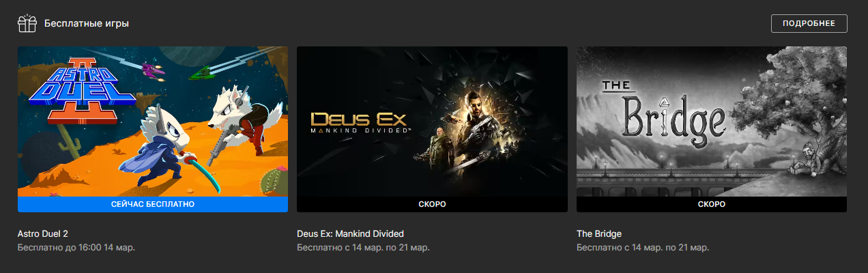Click the golden Deus Ex logo in artwork
This screenshot has height=273, width=868.
click(x=360, y=121)
